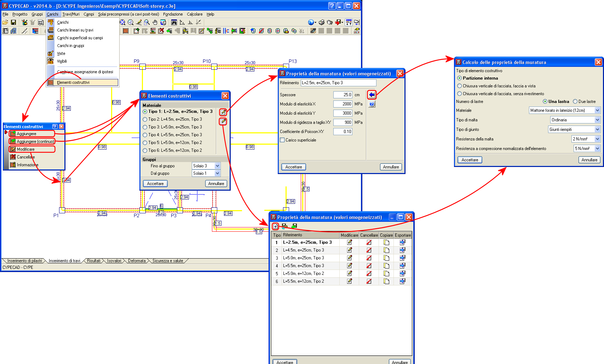Click Esportare icon for row 4
The height and width of the screenshot is (364, 604).
coord(403,266)
